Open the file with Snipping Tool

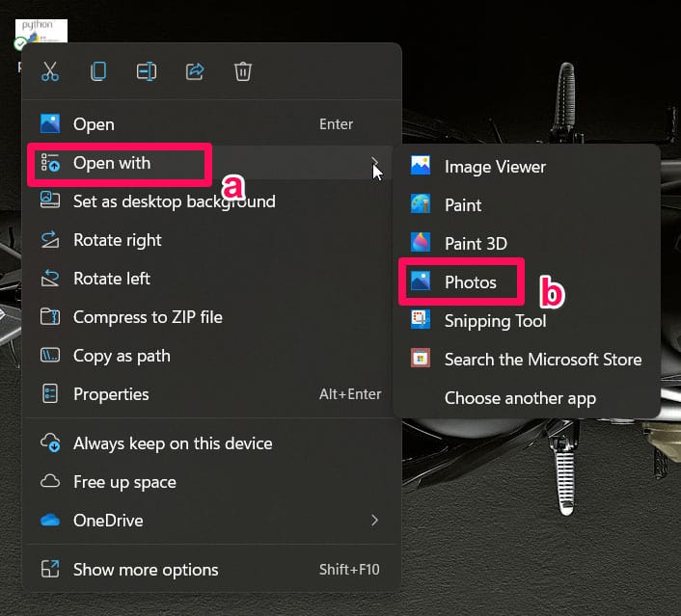pos(527,321)
